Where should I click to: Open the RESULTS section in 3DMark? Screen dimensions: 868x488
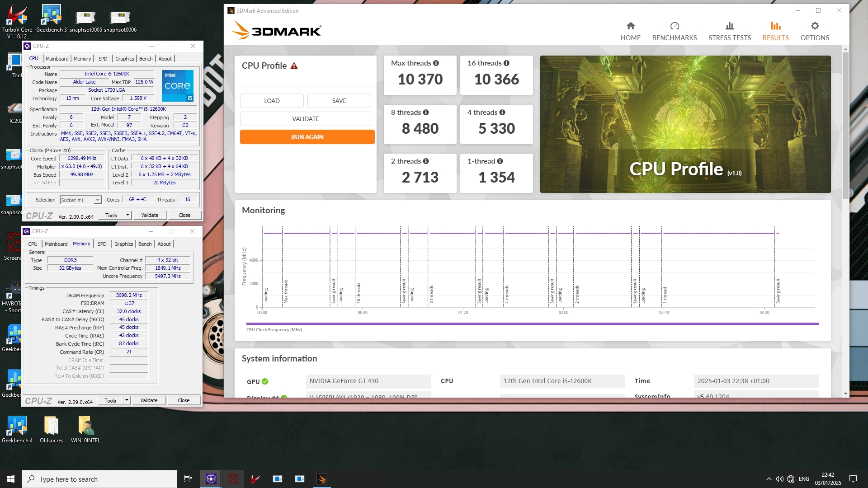(775, 31)
